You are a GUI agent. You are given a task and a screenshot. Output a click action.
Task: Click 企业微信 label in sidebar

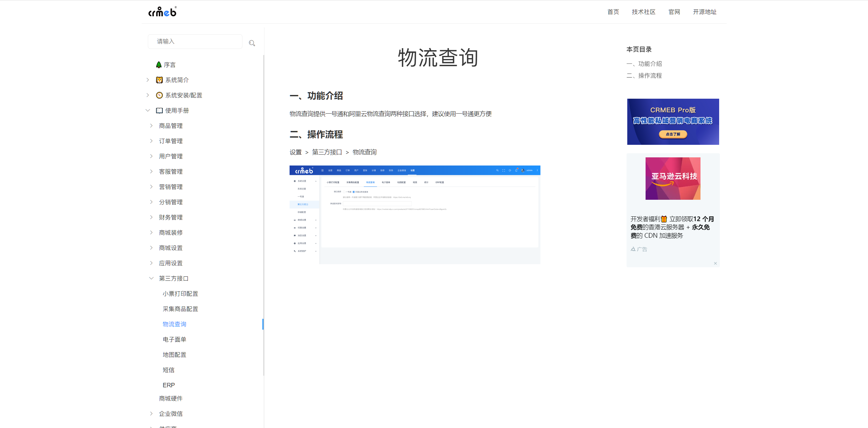(171, 414)
